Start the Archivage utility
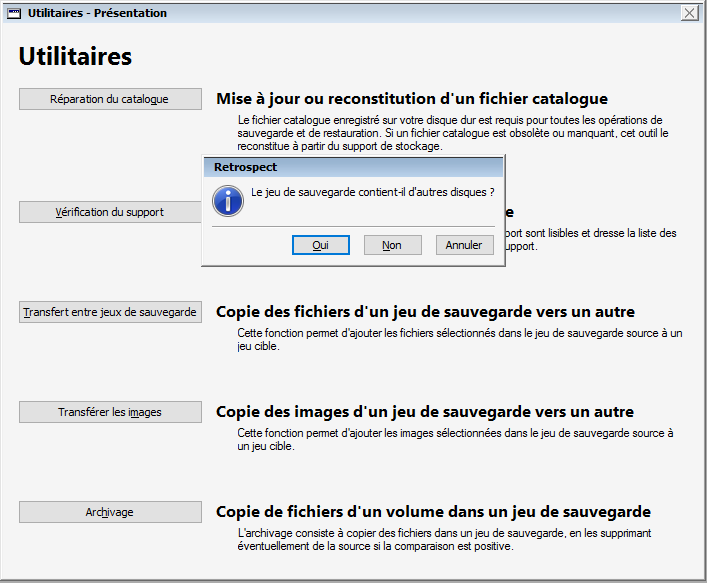This screenshot has width=707, height=583. pyautogui.click(x=109, y=512)
